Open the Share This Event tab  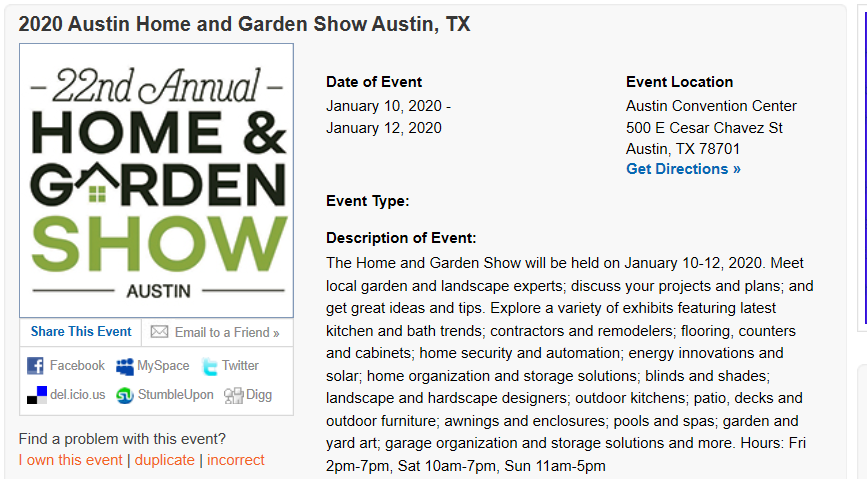(x=81, y=332)
